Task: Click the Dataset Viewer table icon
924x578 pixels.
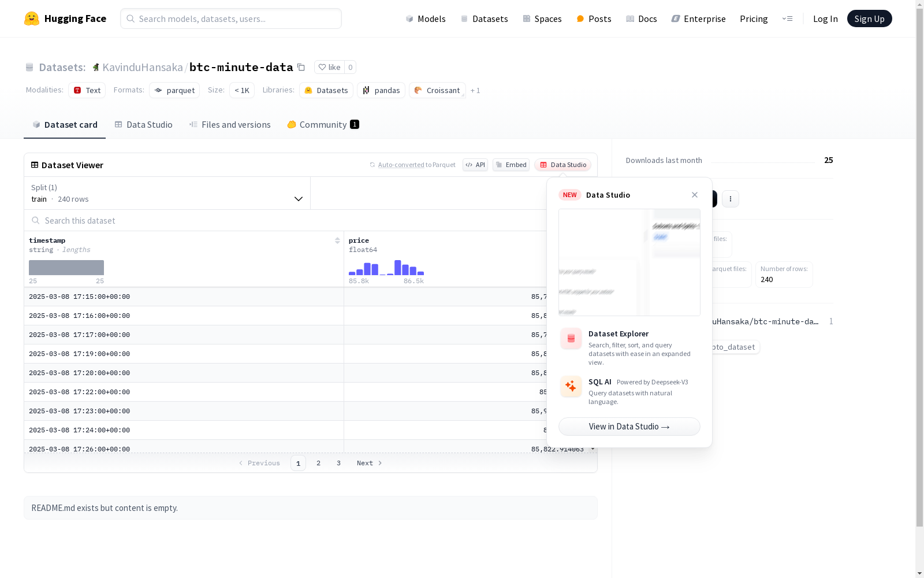Action: pos(35,165)
